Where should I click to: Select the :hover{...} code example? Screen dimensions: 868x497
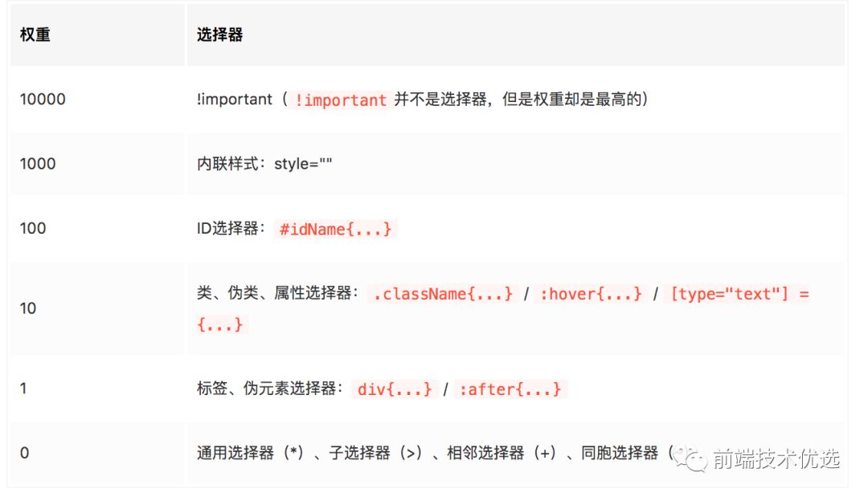click(591, 294)
